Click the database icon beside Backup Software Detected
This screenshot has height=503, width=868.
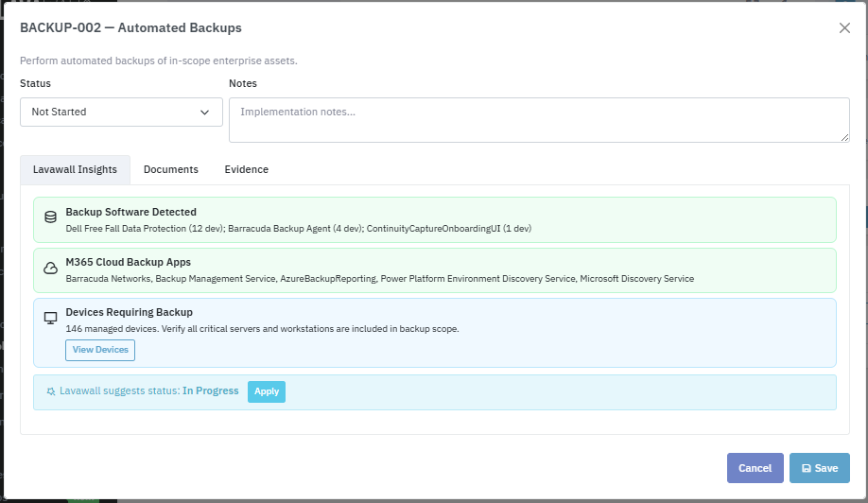[x=51, y=217]
